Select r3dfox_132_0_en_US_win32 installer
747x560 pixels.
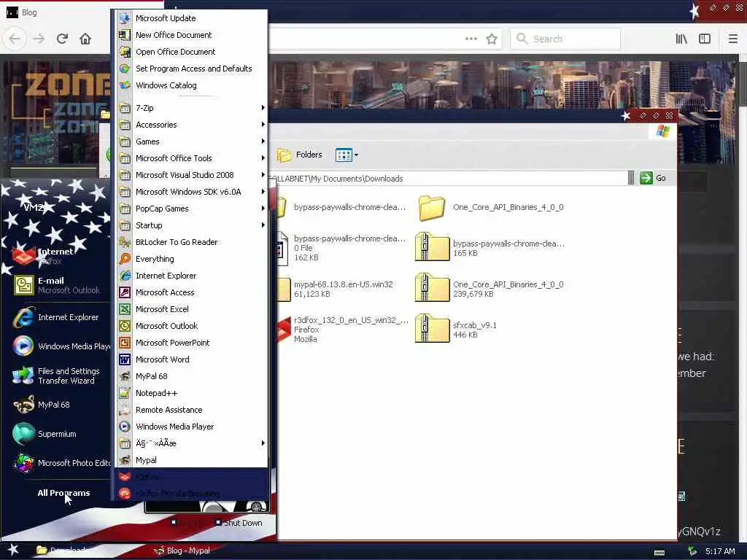click(342, 330)
